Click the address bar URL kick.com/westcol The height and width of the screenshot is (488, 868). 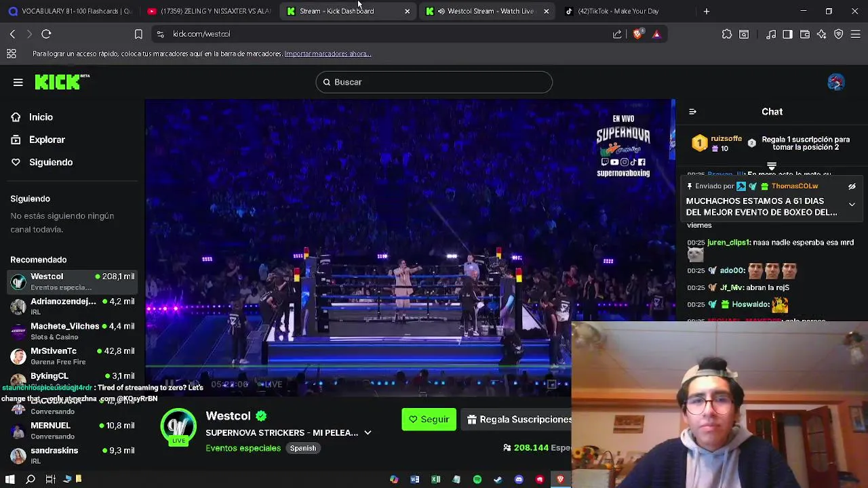(201, 34)
